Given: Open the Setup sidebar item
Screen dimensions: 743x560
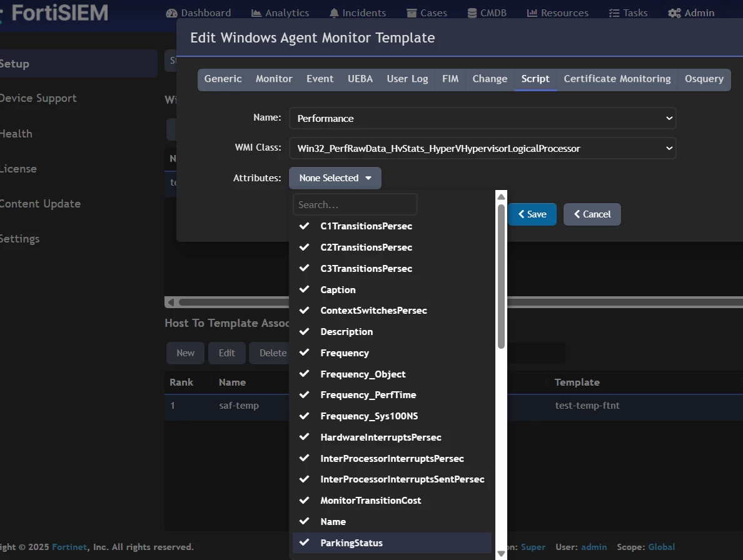Looking at the screenshot, I should 78,63.
